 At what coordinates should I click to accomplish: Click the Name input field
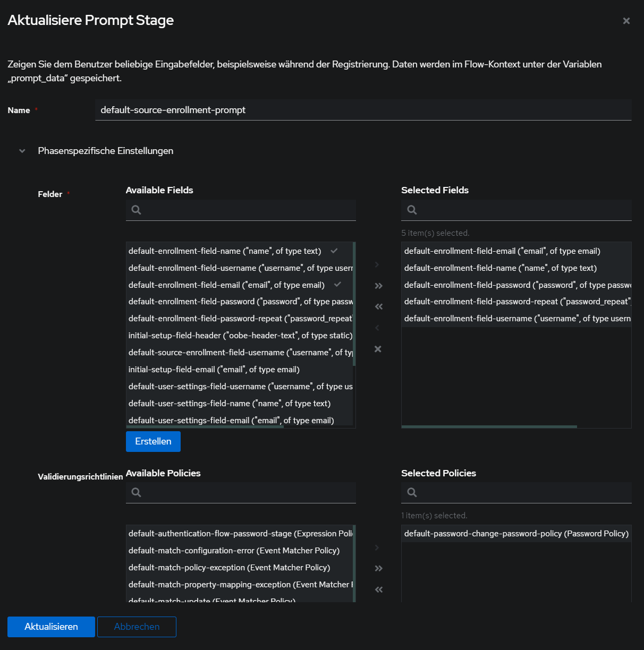[x=363, y=110]
